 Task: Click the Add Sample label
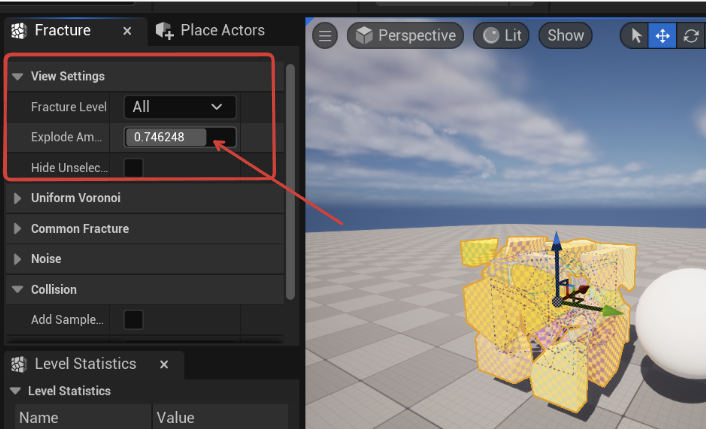click(x=67, y=320)
